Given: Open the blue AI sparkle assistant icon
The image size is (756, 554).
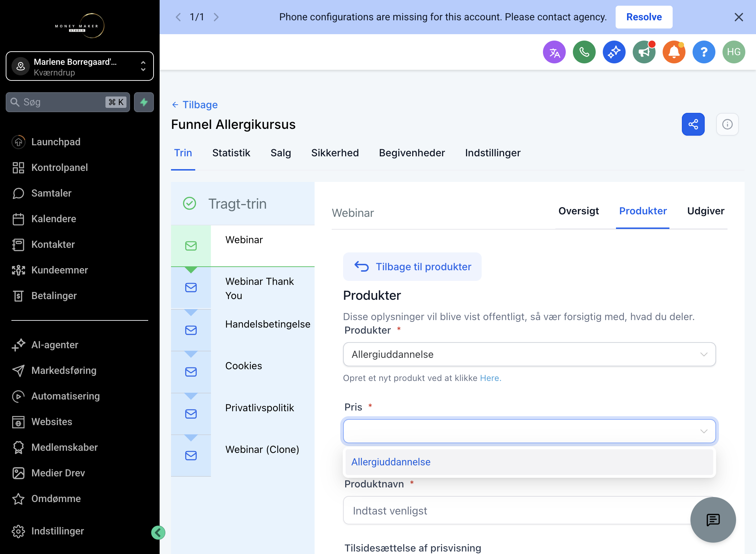Looking at the screenshot, I should (x=614, y=52).
